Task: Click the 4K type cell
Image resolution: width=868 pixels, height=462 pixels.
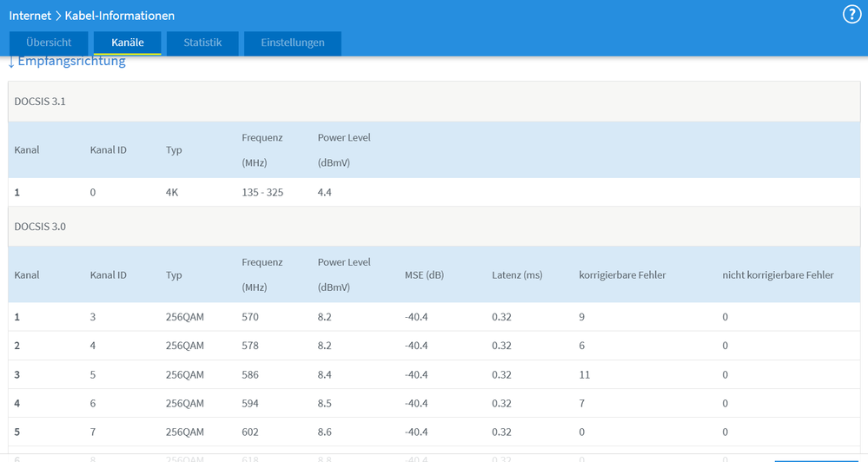Action: 171,192
